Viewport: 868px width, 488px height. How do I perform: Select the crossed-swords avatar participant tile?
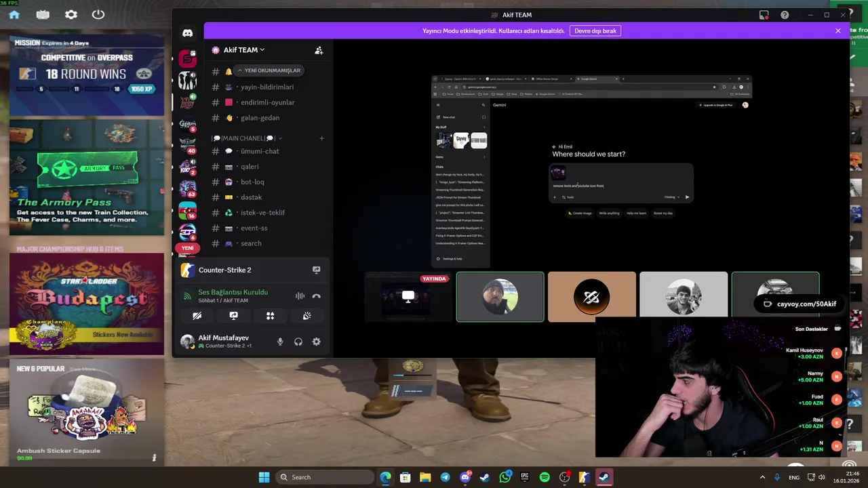pyautogui.click(x=591, y=296)
